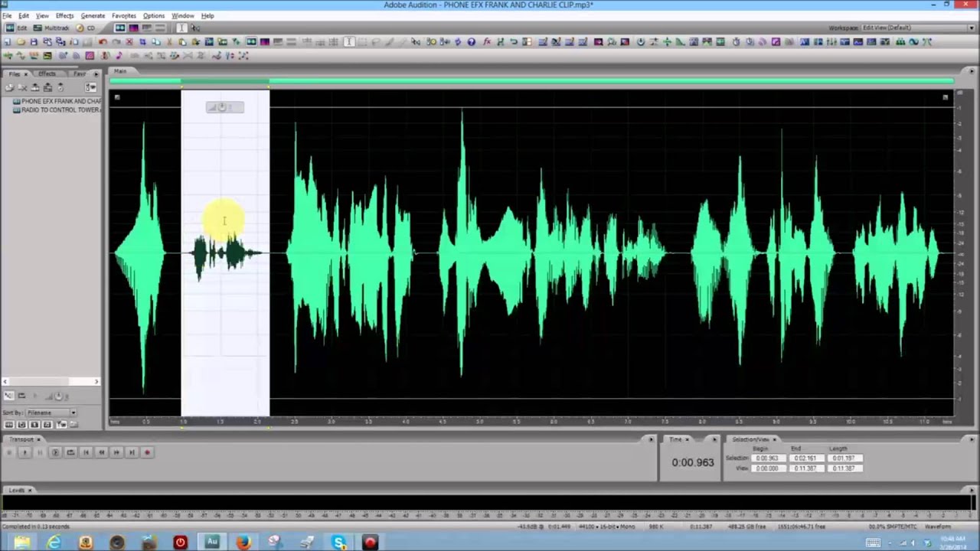Click the Redo arrow icon

(x=116, y=41)
